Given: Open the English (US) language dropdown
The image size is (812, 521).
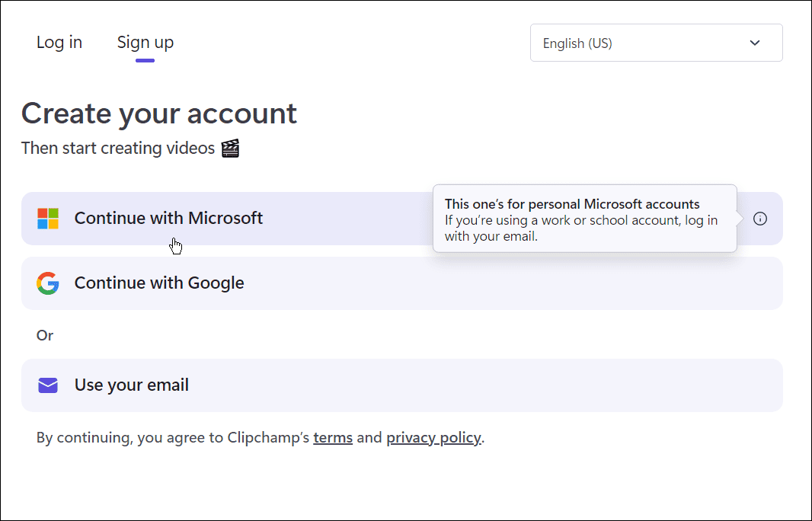Looking at the screenshot, I should (x=656, y=43).
